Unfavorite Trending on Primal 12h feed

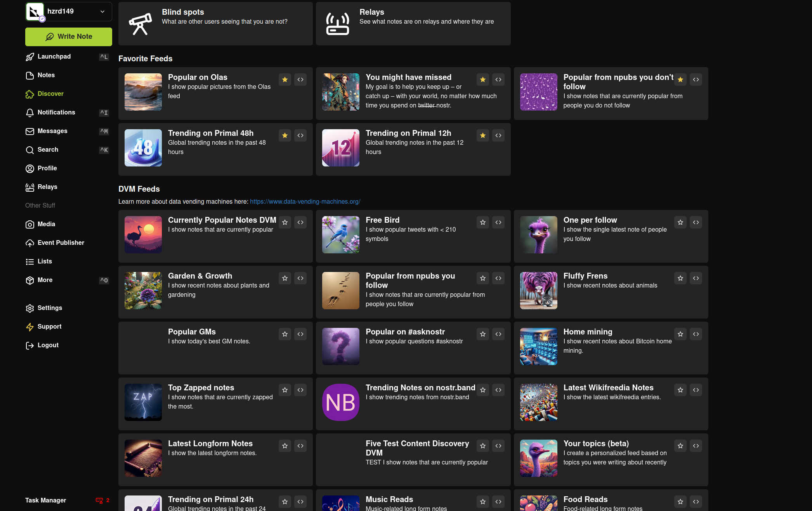[x=483, y=135]
